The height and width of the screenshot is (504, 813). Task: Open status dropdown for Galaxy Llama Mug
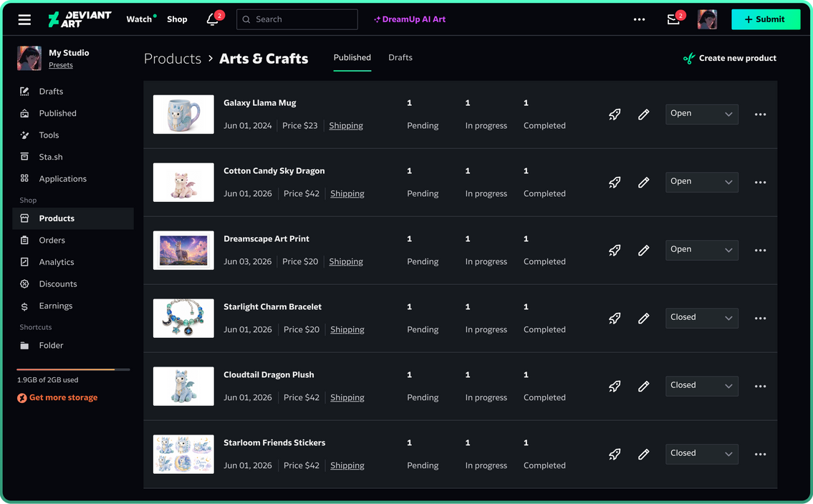(701, 114)
